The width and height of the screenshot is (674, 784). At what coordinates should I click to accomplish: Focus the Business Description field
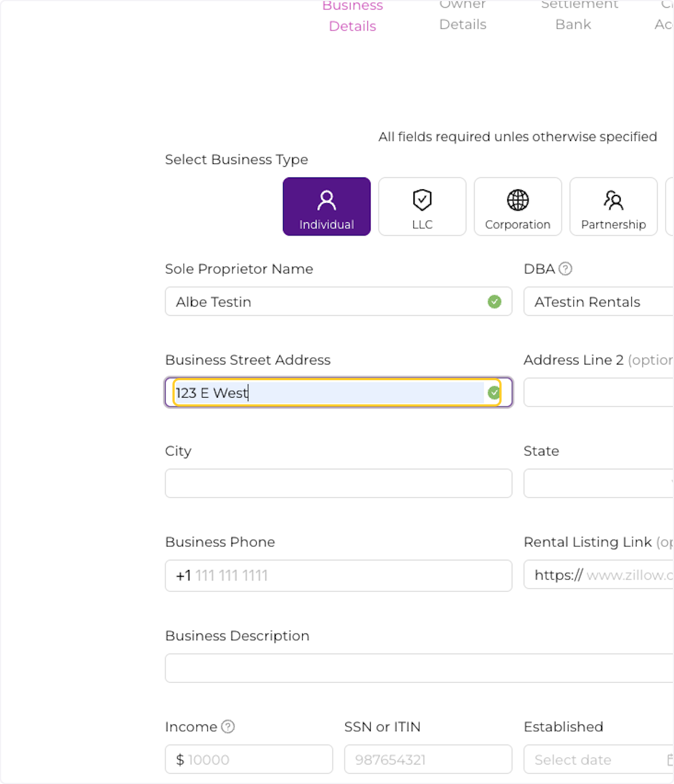pos(419,668)
